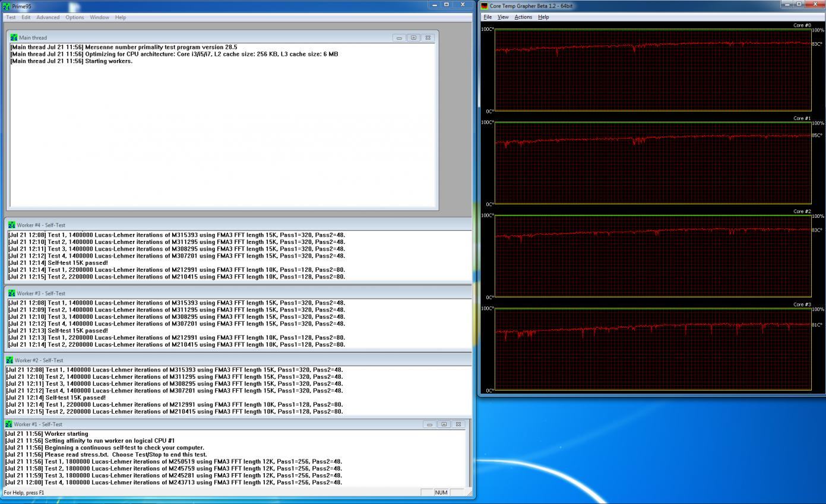The image size is (826, 504).
Task: Click the Core #0 temperature graph
Action: pos(653,70)
